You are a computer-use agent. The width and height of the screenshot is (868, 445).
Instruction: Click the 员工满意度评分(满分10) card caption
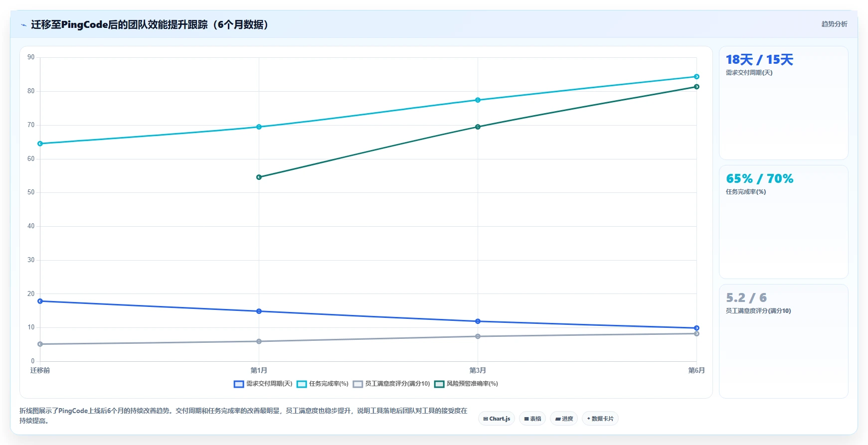[758, 311]
